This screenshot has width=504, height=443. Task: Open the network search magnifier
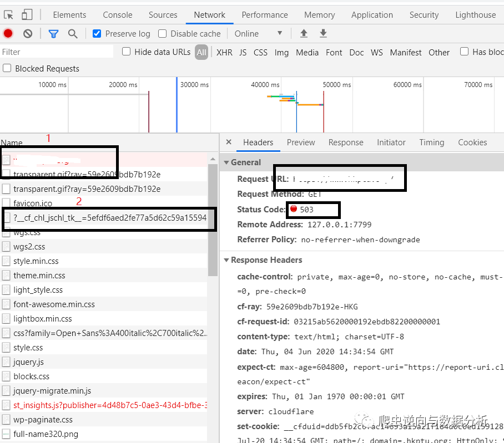73,34
